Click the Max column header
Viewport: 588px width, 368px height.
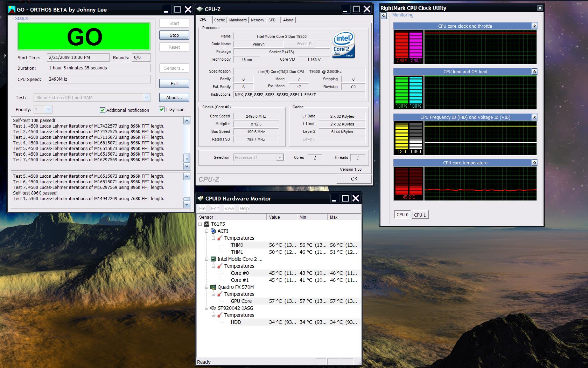click(x=343, y=217)
